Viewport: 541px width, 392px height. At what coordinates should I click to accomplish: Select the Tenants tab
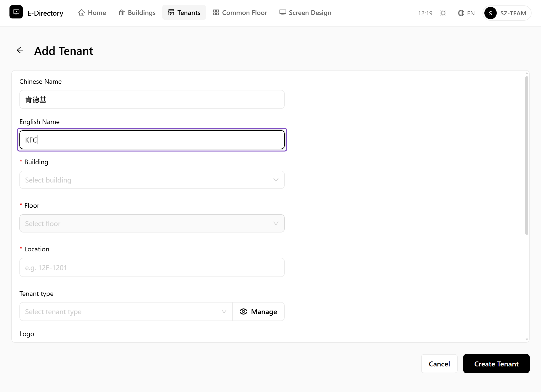(x=184, y=12)
